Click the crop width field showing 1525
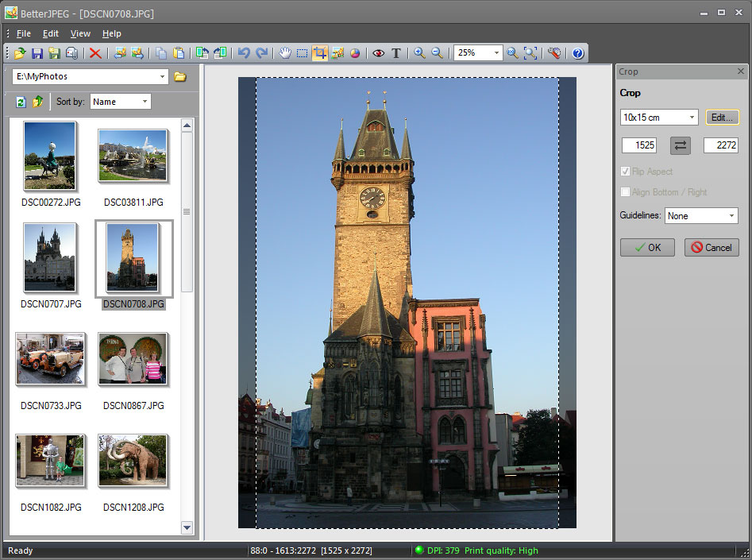This screenshot has width=752, height=560. click(x=639, y=145)
